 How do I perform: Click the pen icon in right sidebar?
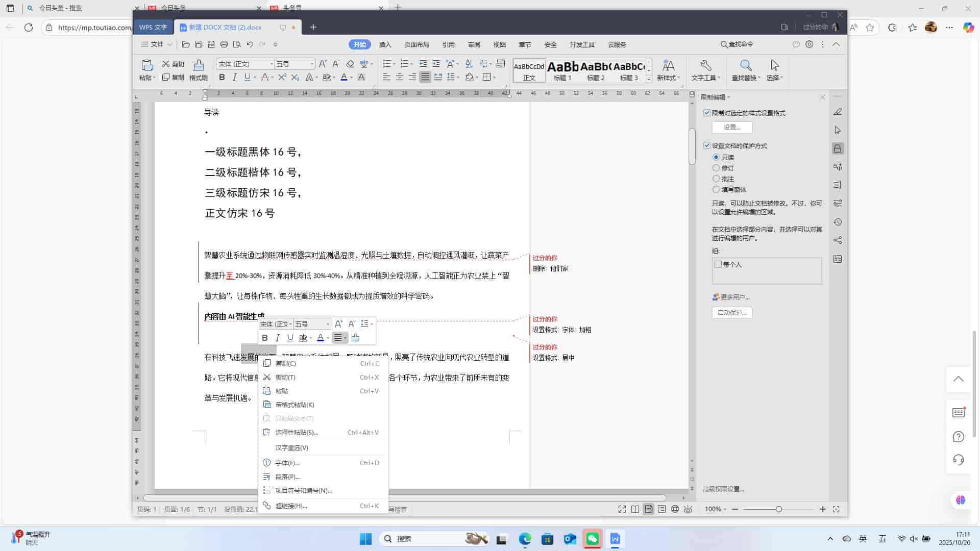838,112
